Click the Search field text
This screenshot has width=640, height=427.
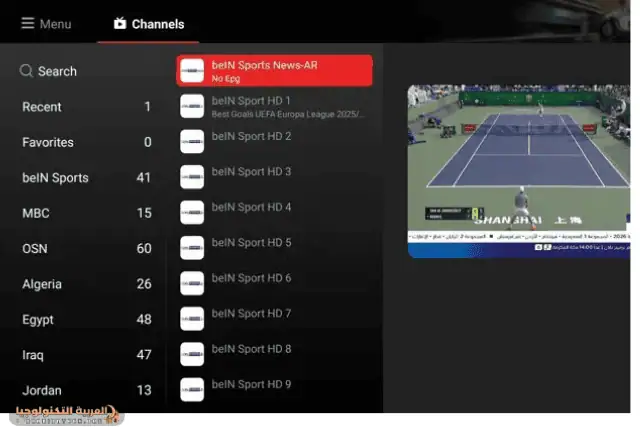click(x=57, y=71)
